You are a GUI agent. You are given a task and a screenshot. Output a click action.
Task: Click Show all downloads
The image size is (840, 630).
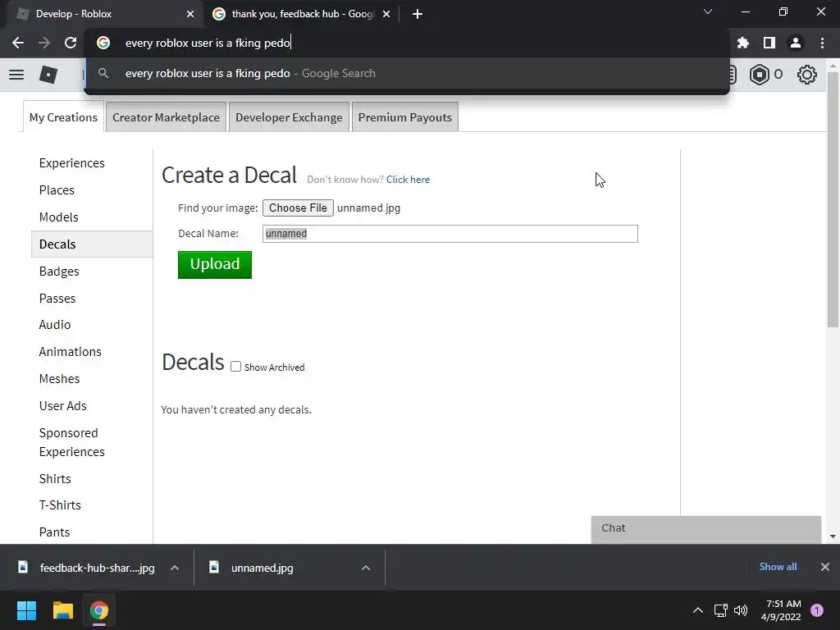778,567
